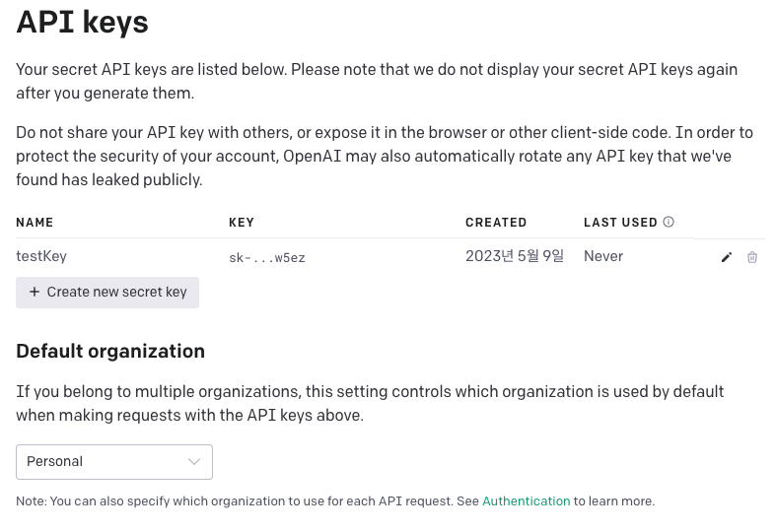Viewport: 776px width, 532px height.
Task: Show info tooltip beside Last Used header
Action: point(669,222)
